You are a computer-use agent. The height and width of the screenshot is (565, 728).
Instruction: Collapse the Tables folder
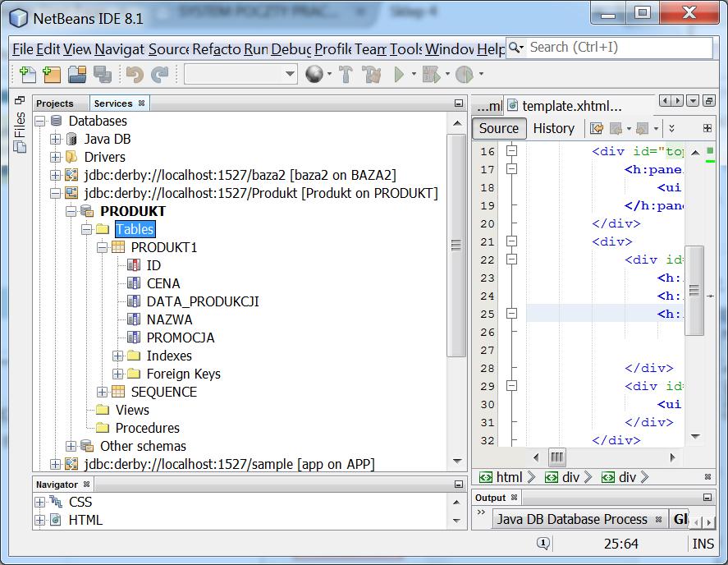pos(86,230)
